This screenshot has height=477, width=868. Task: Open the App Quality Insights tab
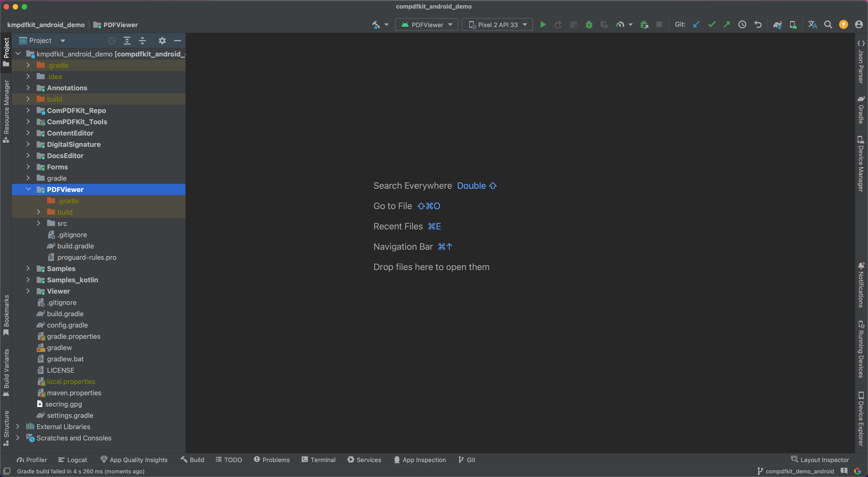[134, 459]
